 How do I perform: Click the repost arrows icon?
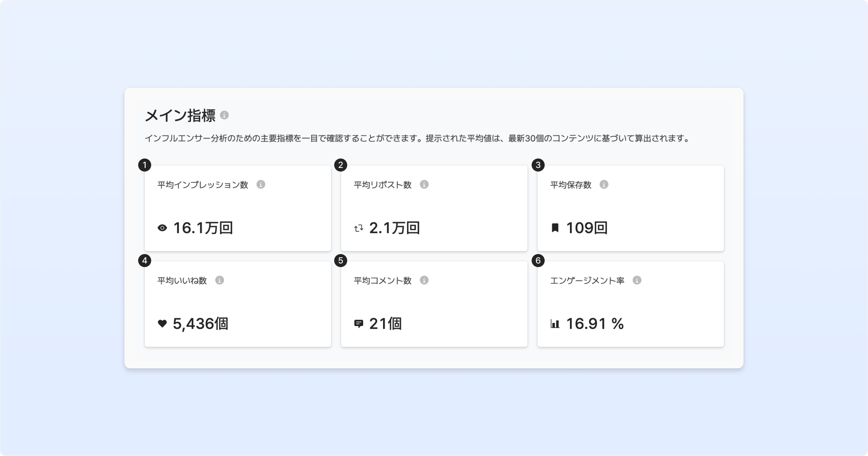pos(358,228)
